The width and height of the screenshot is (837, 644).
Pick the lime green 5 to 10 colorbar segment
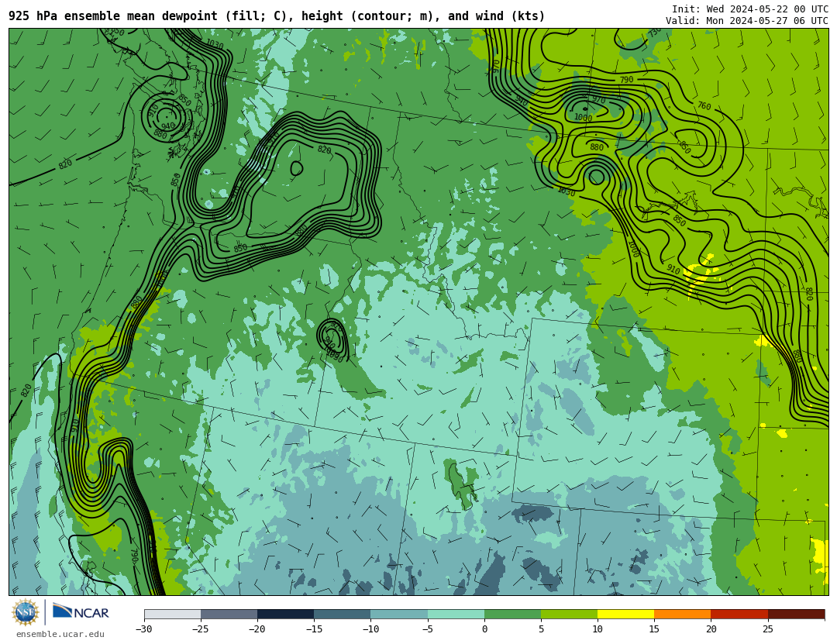[x=569, y=615]
